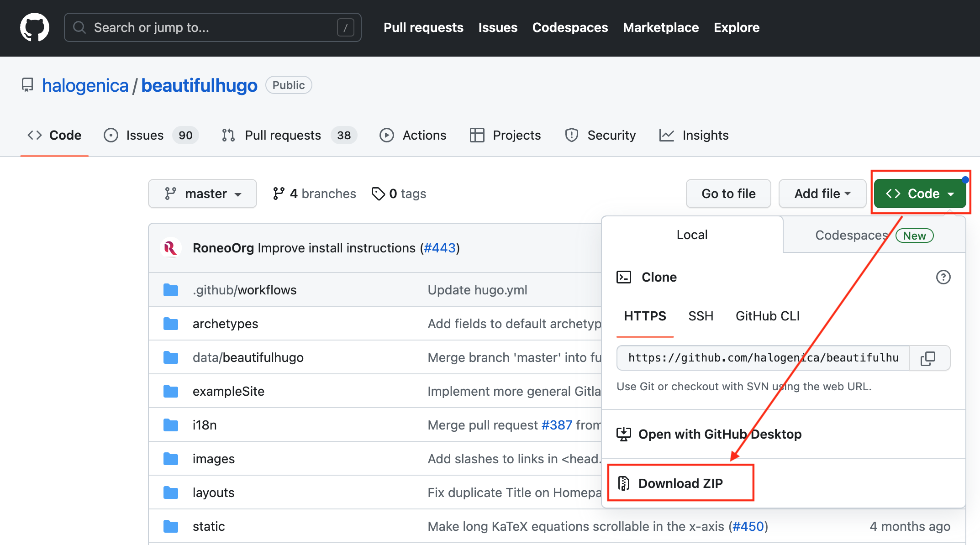Click the GitHub Octocat logo
Viewport: 980px width, 545px height.
pyautogui.click(x=35, y=27)
